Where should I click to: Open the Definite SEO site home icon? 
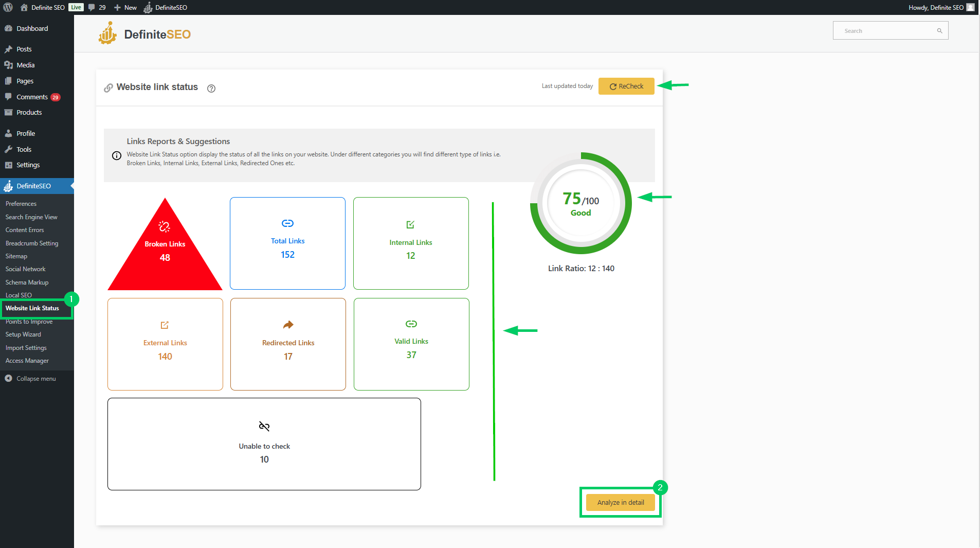point(24,7)
